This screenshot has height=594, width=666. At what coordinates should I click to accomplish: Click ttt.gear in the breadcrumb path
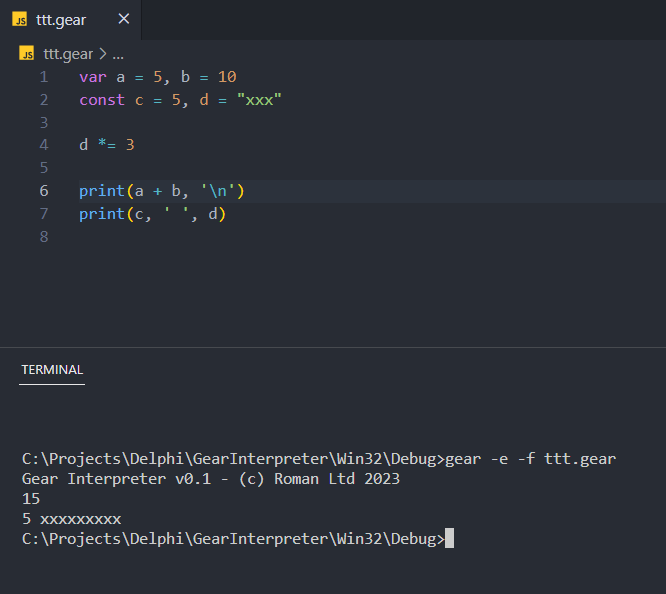pyautogui.click(x=68, y=54)
